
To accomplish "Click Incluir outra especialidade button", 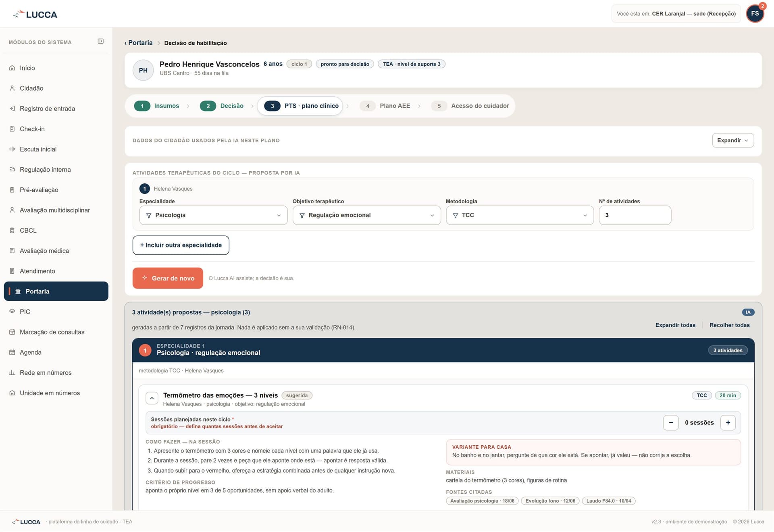I will [181, 245].
